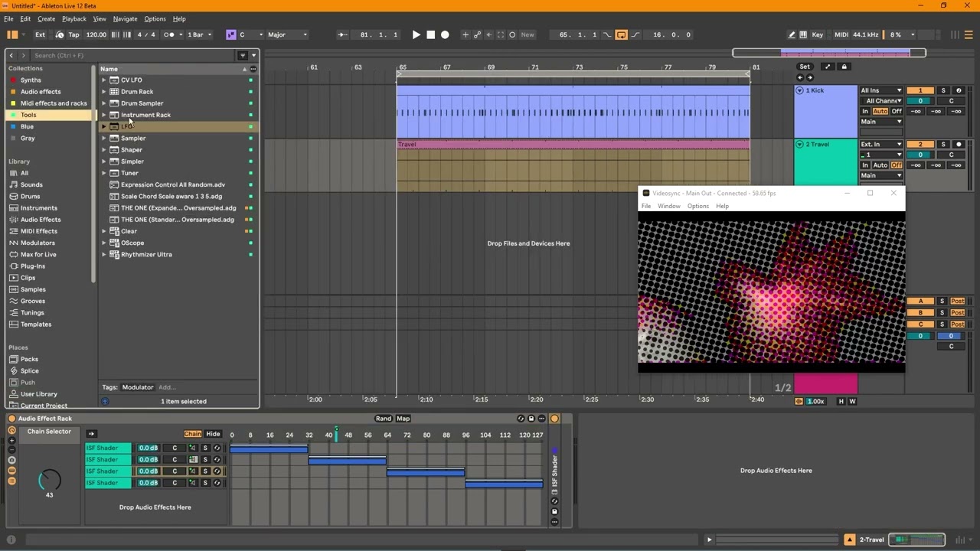The width and height of the screenshot is (980, 551).
Task: Hide the chain selector editor
Action: (213, 434)
